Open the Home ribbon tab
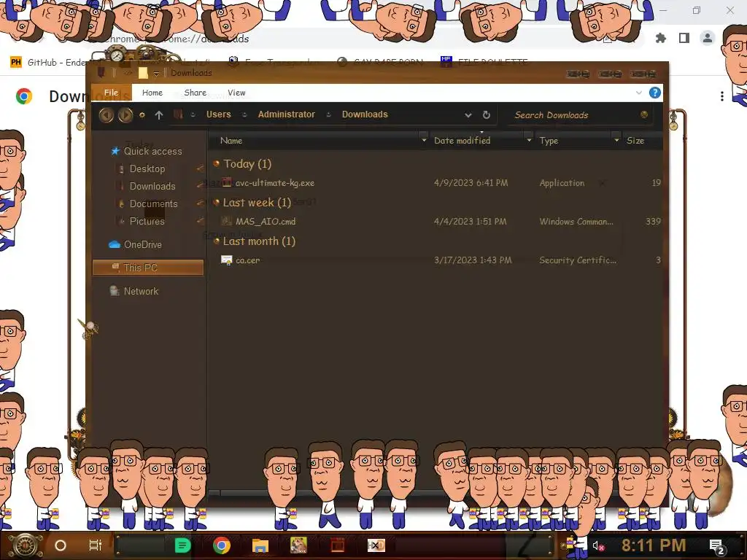This screenshot has height=560, width=747. 152,93
